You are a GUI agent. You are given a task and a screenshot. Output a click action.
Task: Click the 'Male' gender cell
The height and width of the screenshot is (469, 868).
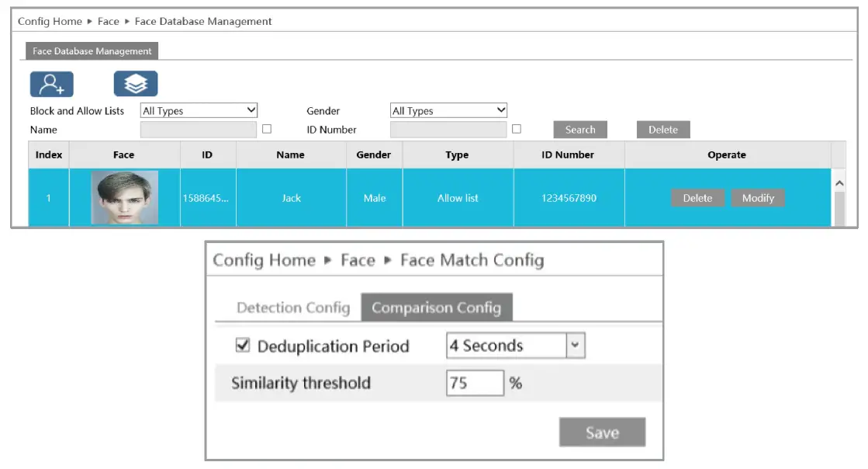[375, 198]
